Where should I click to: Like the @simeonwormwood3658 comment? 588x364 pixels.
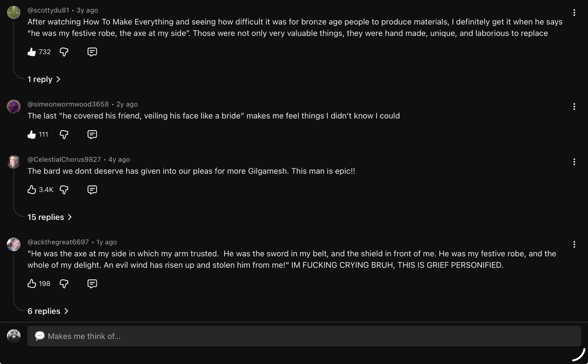pyautogui.click(x=32, y=135)
